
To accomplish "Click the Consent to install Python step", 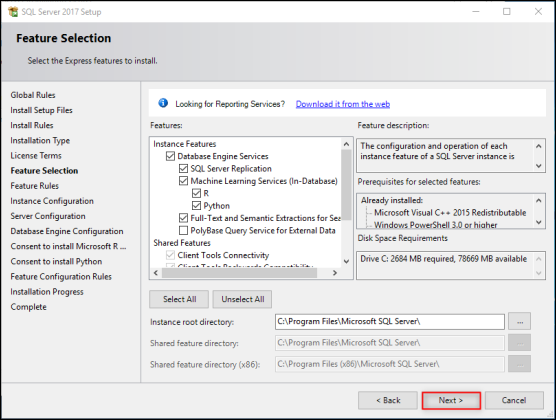I will [56, 261].
